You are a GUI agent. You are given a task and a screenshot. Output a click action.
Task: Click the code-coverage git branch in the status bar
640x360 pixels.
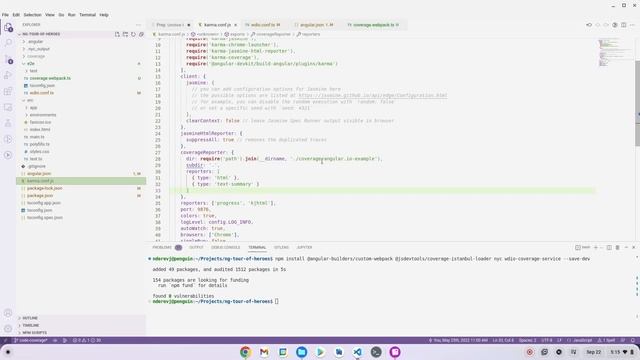tap(31, 340)
